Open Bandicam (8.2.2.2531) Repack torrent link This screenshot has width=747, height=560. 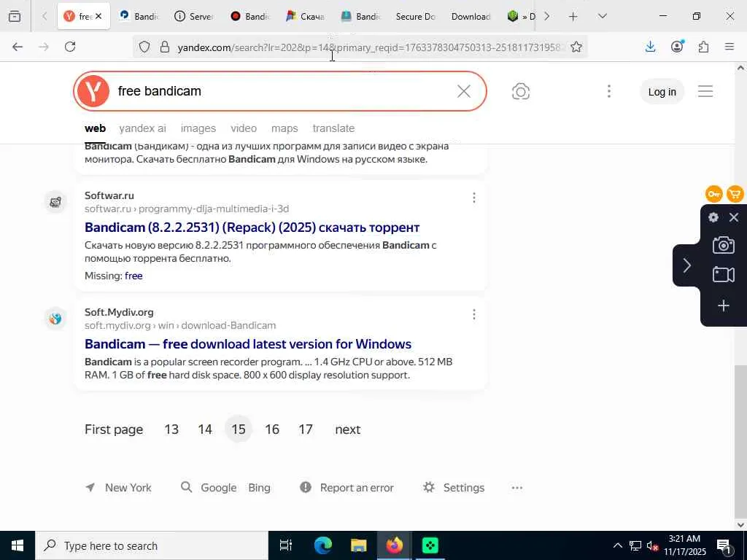252,227
